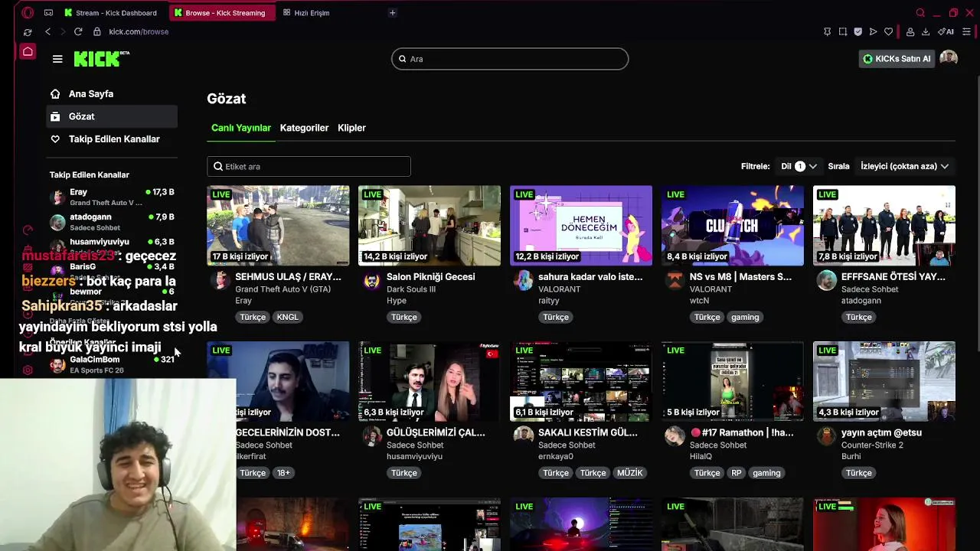Select Gözat in the sidebar

point(112,116)
